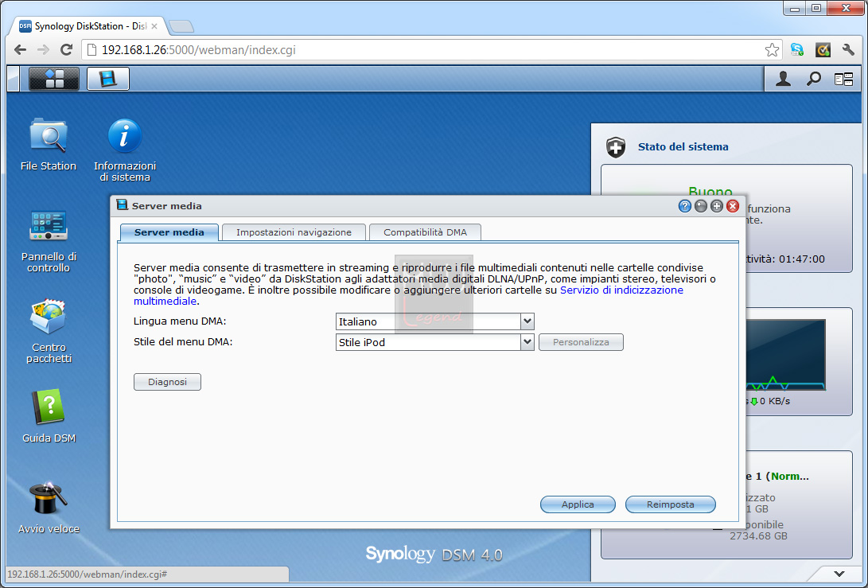Minimize the Server media window
Viewport: 868px width, 588px height.
pyautogui.click(x=701, y=207)
